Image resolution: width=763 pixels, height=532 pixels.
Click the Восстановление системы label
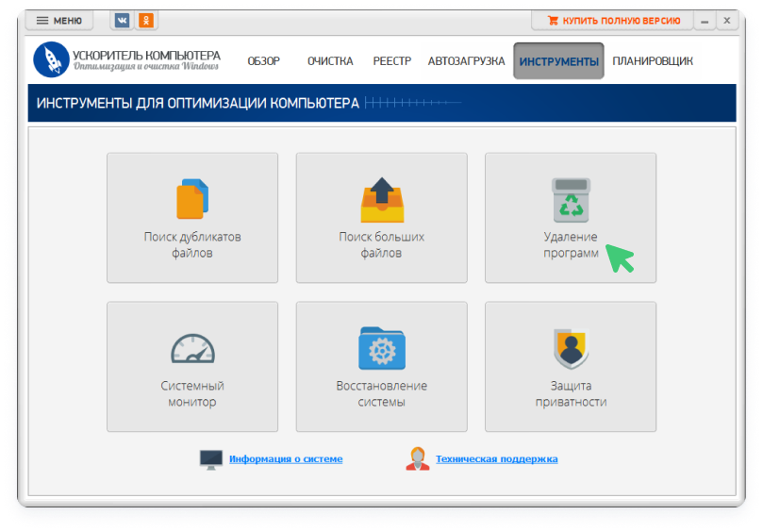[x=381, y=393]
